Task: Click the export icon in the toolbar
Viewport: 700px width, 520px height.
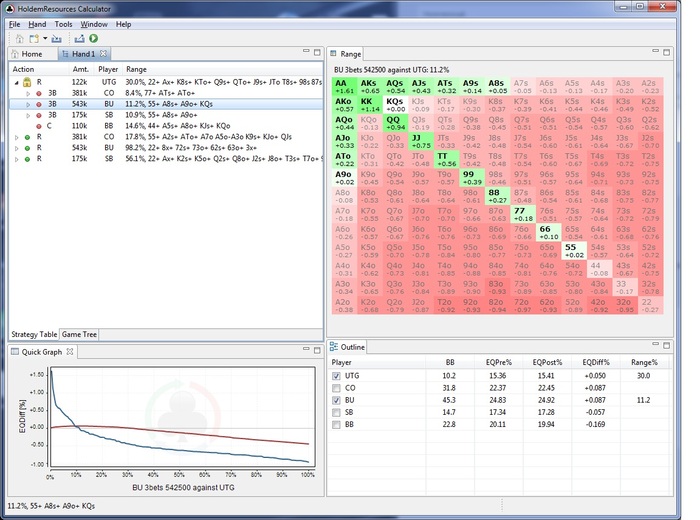Action: [x=77, y=38]
